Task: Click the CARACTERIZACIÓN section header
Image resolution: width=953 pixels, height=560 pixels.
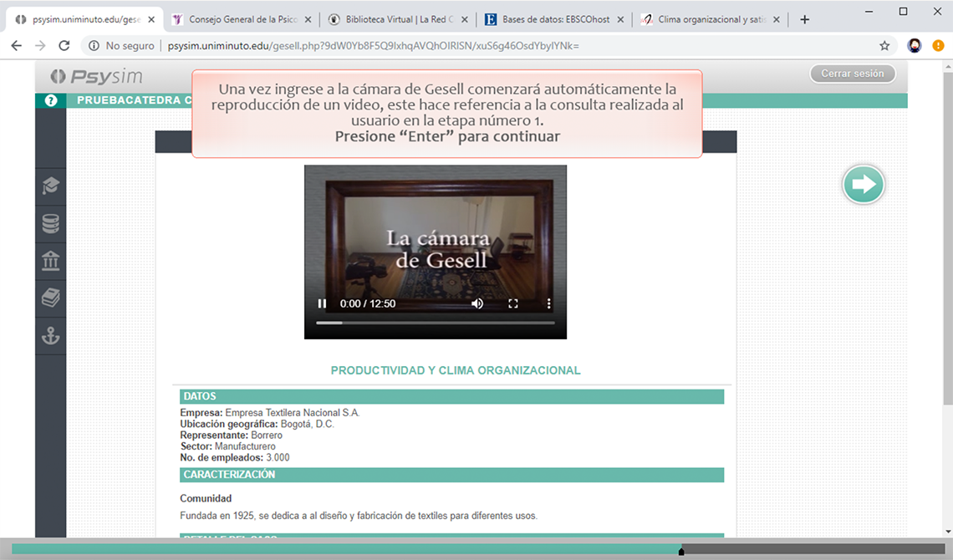Action: point(451,475)
